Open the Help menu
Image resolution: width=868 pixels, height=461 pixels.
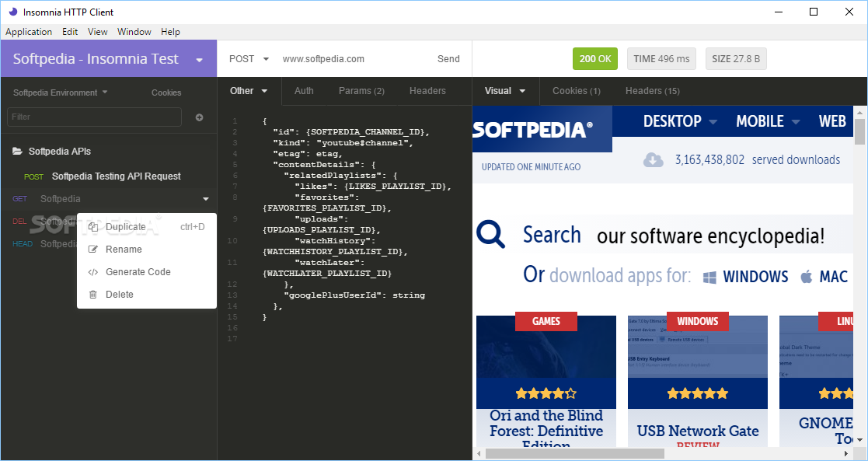[x=170, y=32]
